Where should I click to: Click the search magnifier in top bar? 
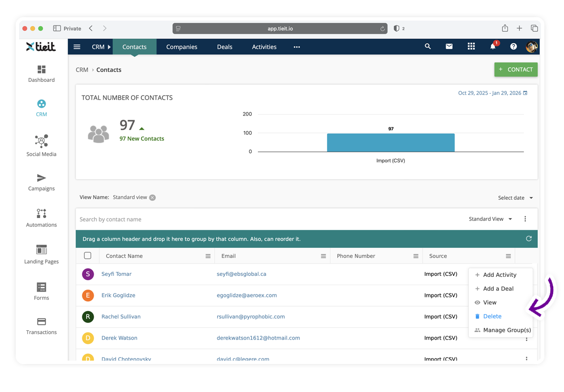pos(428,47)
